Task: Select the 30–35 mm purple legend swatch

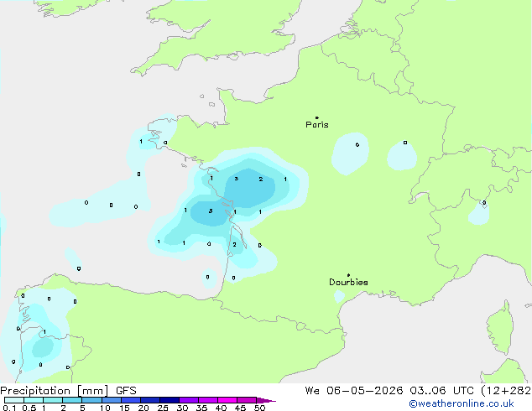Action: (x=188, y=400)
